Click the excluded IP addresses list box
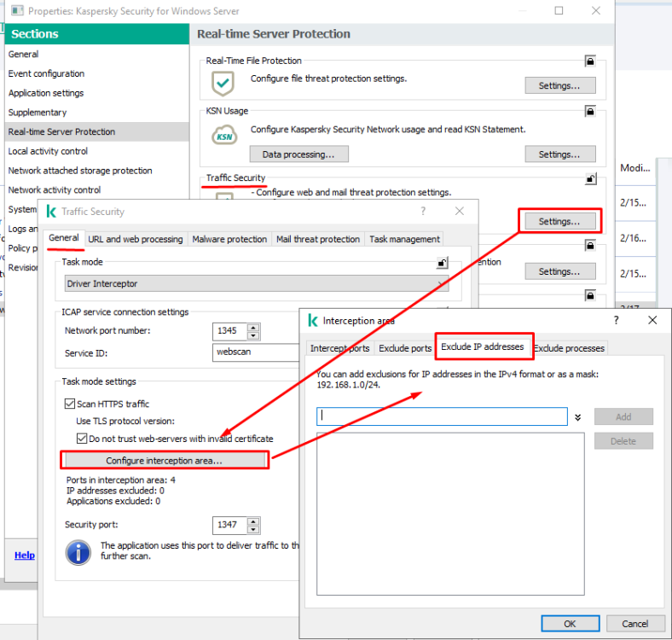The image size is (672, 640). tap(450, 514)
